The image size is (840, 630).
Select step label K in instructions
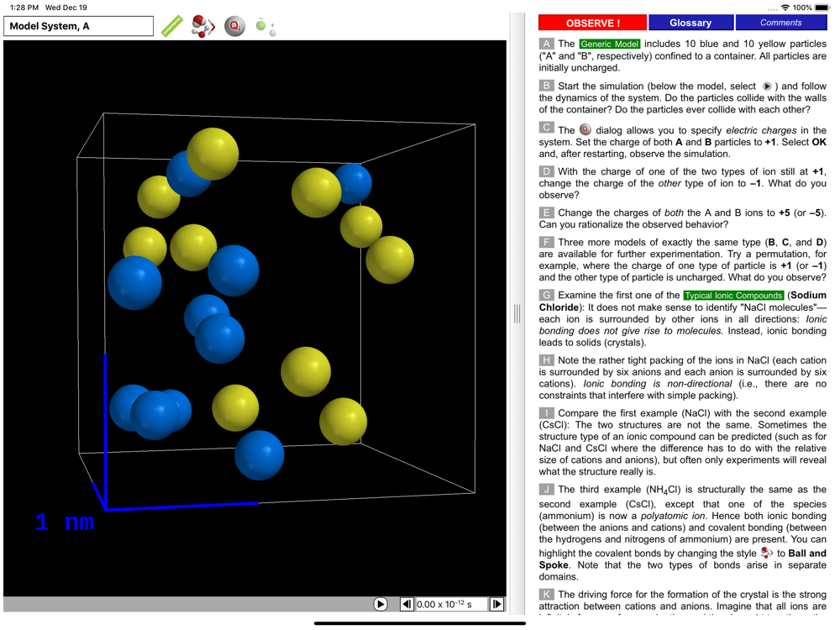click(546, 594)
